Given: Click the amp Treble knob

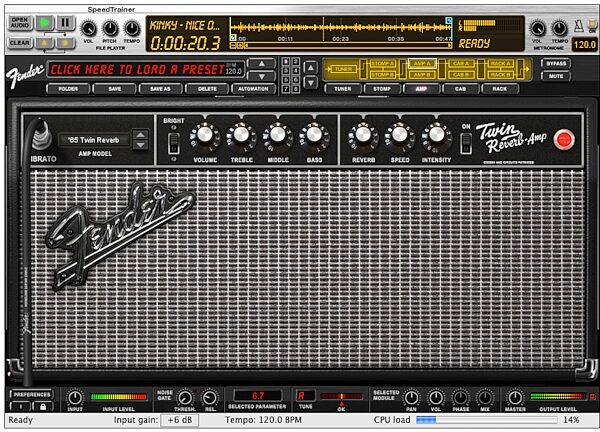Looking at the screenshot, I should point(241,135).
